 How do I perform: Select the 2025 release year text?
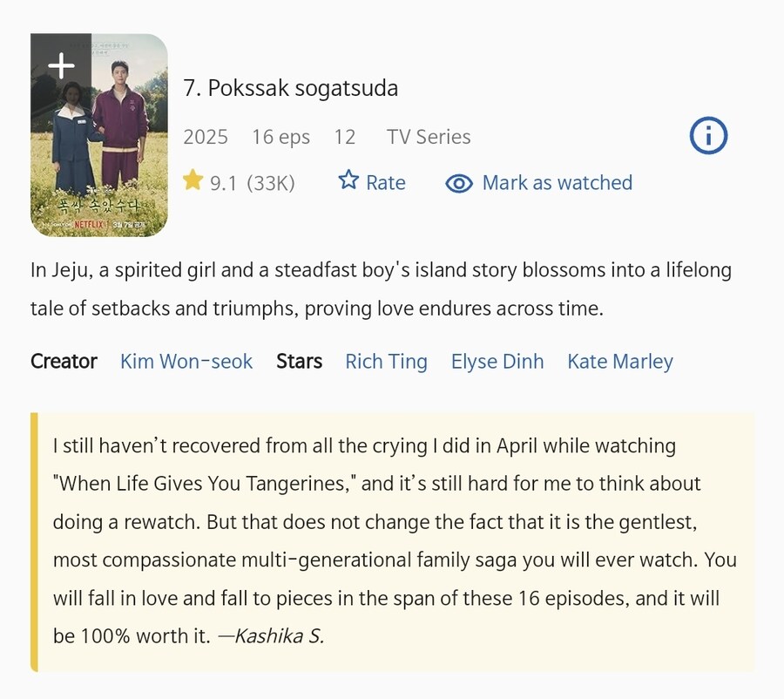click(x=204, y=136)
